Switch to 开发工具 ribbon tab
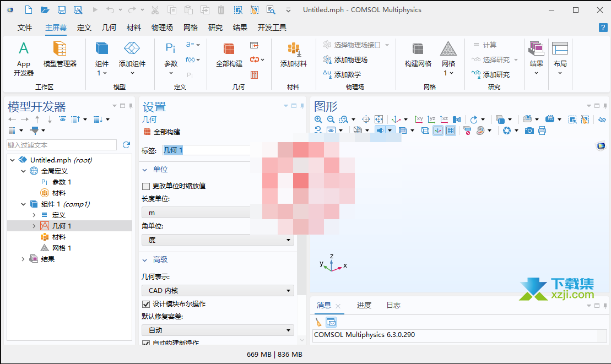This screenshot has width=611, height=364. pyautogui.click(x=272, y=28)
